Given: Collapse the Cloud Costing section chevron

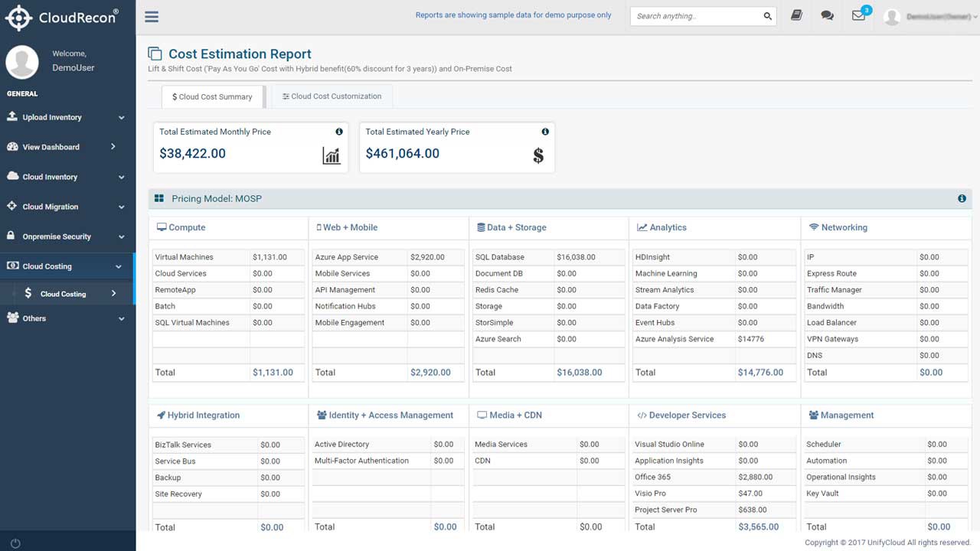Looking at the screenshot, I should click(x=119, y=266).
